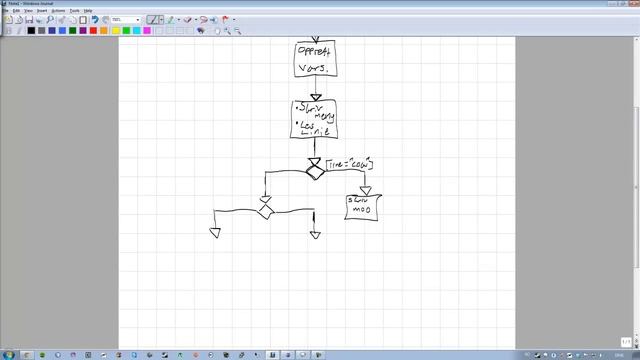Select the Eraser tool
Image resolution: width=640 pixels, height=360 pixels.
(x=187, y=20)
